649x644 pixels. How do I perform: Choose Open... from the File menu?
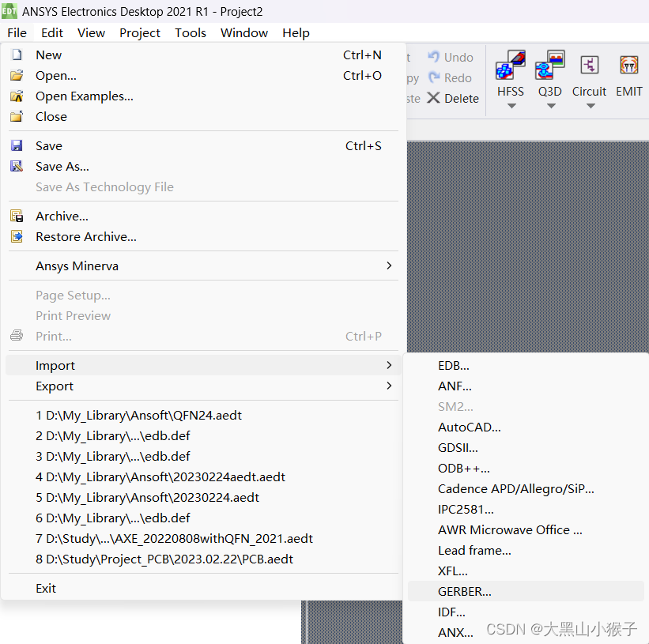[x=203, y=75]
